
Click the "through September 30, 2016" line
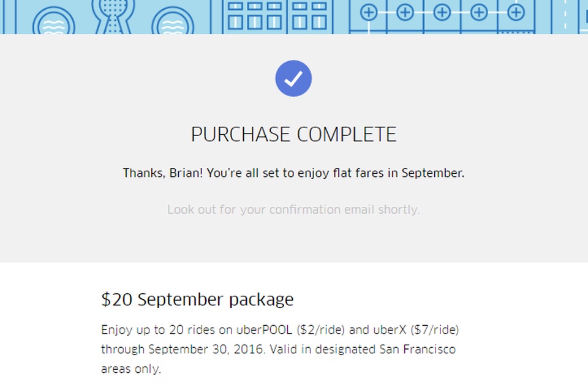coord(278,350)
